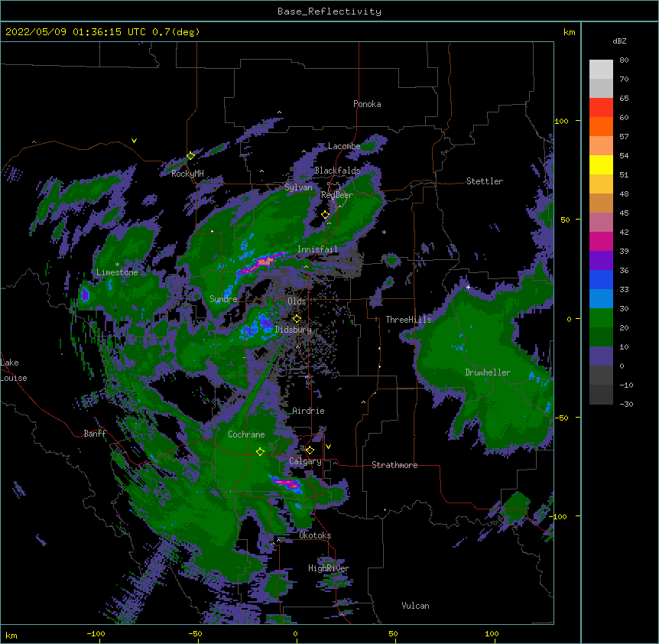Select the Innisfail label

pos(317,249)
